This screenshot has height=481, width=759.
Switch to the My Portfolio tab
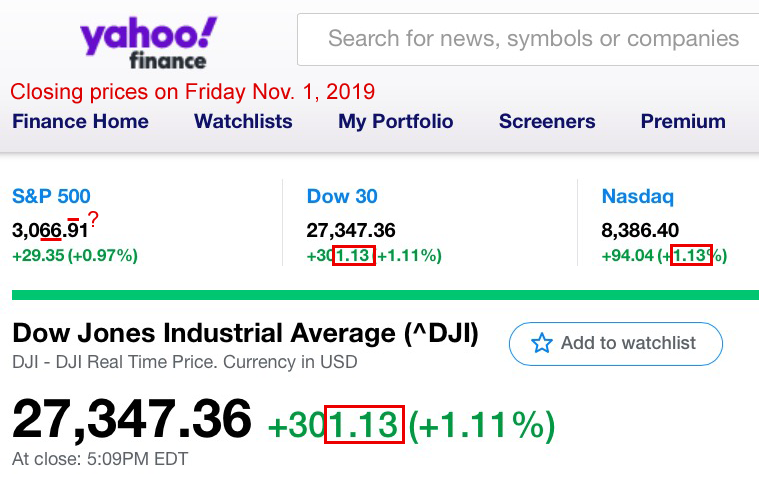pyautogui.click(x=395, y=122)
